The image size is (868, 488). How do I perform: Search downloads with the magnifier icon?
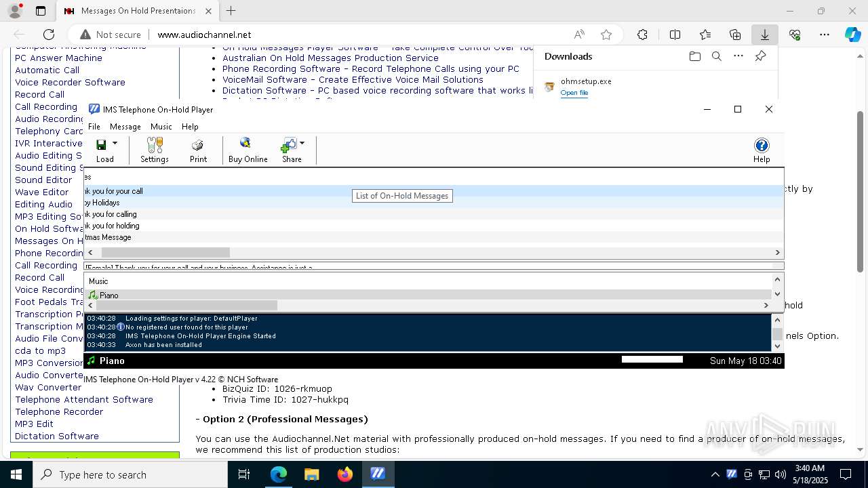[716, 56]
